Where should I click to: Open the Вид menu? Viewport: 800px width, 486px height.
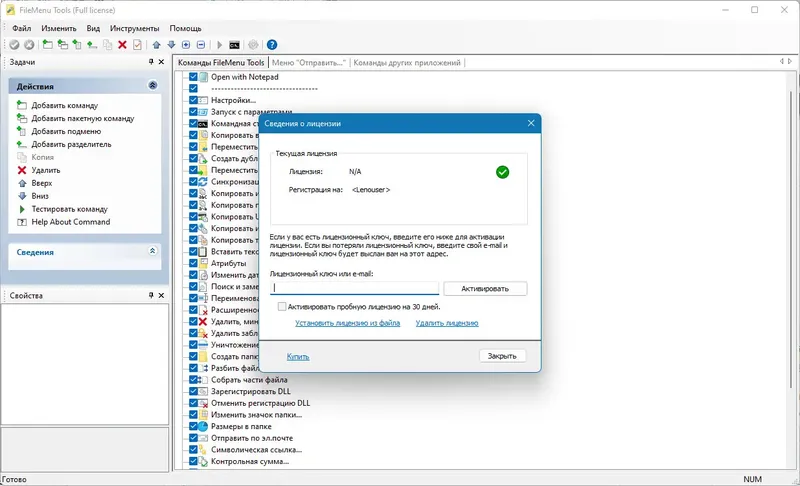(x=93, y=28)
